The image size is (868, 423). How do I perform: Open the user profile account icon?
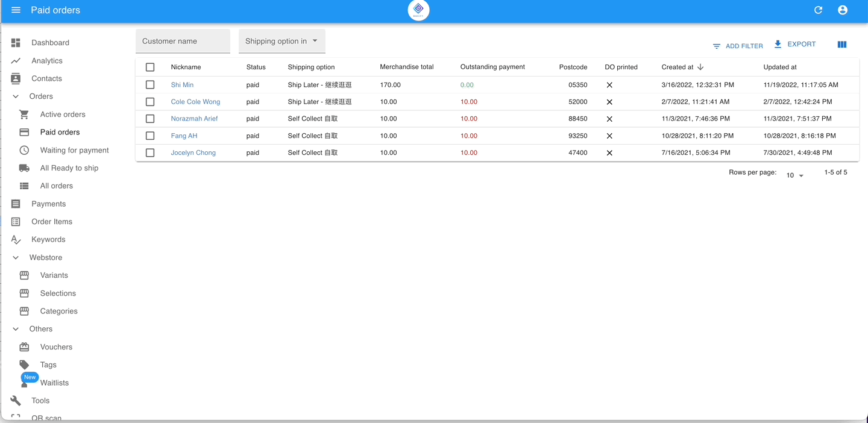tap(843, 10)
